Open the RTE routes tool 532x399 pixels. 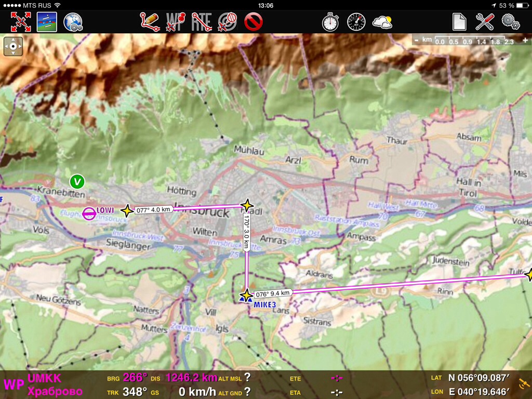(x=202, y=22)
